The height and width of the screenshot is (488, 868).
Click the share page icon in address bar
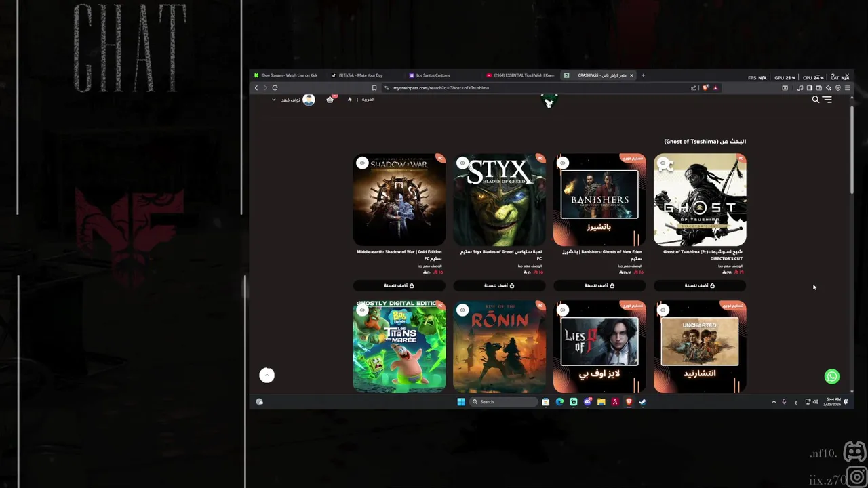point(694,87)
